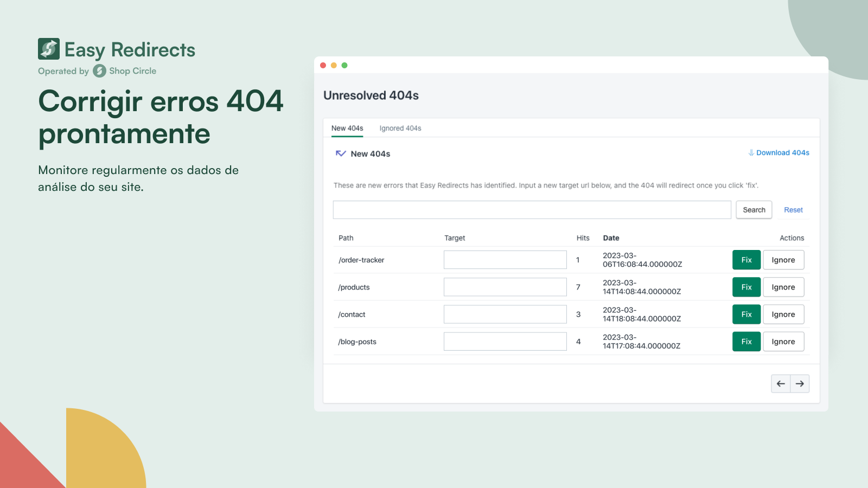Image resolution: width=868 pixels, height=488 pixels.
Task: Click the Target column header
Action: click(x=455, y=238)
